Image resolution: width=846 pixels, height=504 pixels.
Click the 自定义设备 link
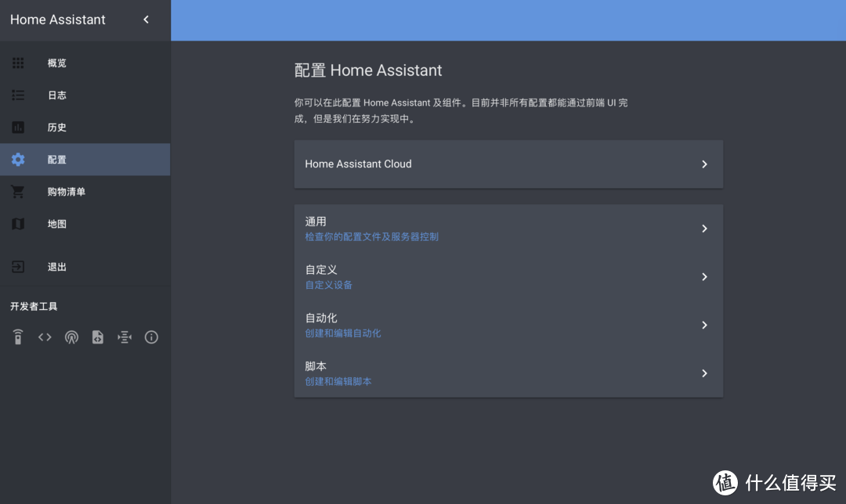[328, 285]
